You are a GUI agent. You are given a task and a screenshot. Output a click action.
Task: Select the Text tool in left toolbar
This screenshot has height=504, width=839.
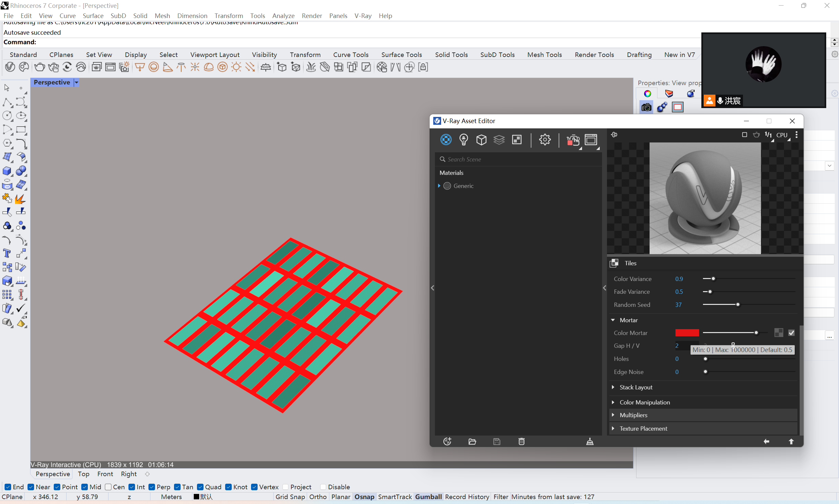[7, 253]
